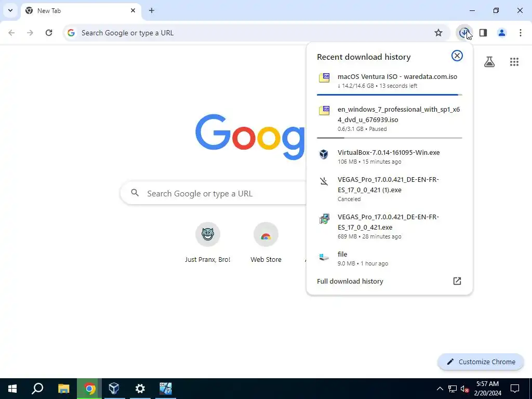Click the macOS Ventura ISO file icon
The height and width of the screenshot is (399, 532).
(x=324, y=77)
